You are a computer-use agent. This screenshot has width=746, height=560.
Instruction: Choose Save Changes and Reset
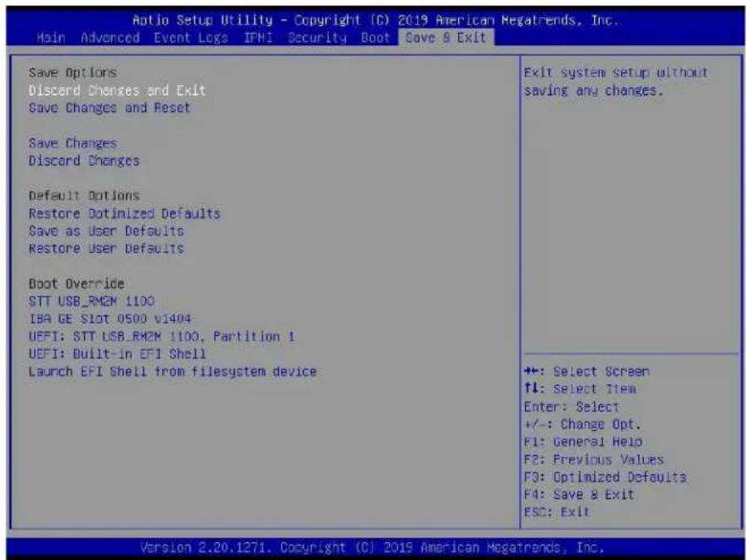[x=110, y=108]
